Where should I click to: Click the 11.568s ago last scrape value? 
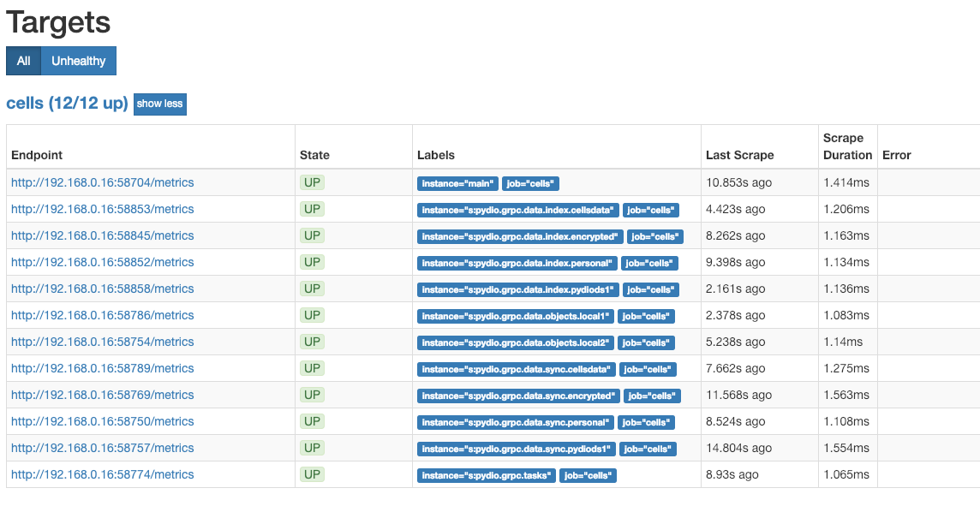[738, 395]
